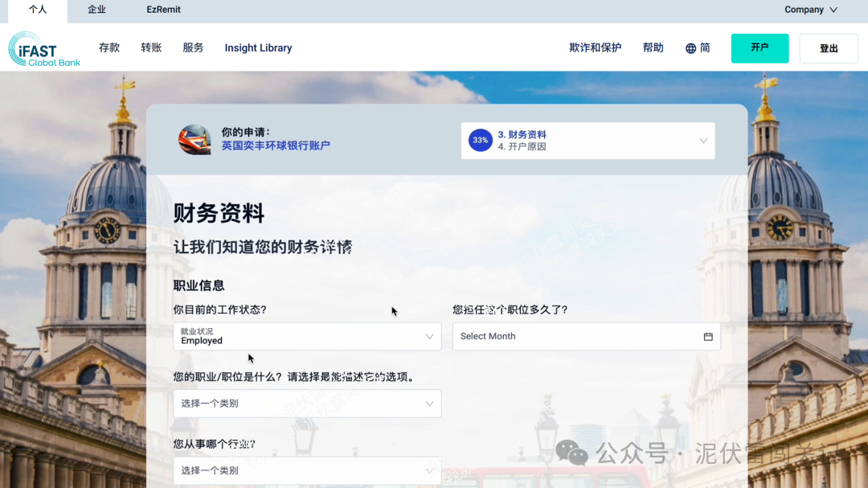The image size is (868, 488).
Task: Click the blue 33% progress circle
Action: 480,140
